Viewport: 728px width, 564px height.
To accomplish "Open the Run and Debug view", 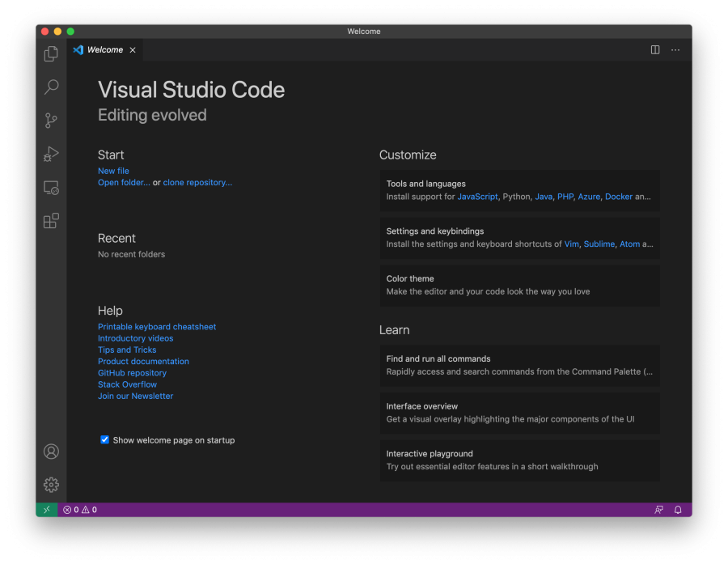I will 51,154.
